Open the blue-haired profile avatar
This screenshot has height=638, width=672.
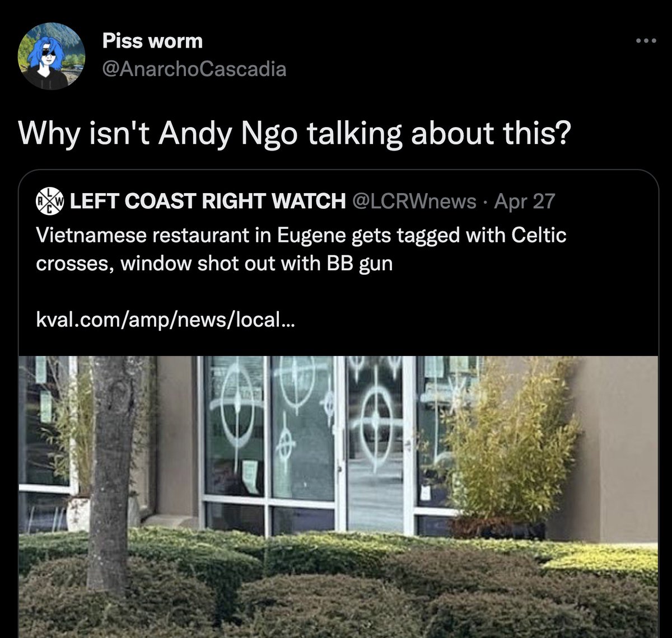(52, 55)
